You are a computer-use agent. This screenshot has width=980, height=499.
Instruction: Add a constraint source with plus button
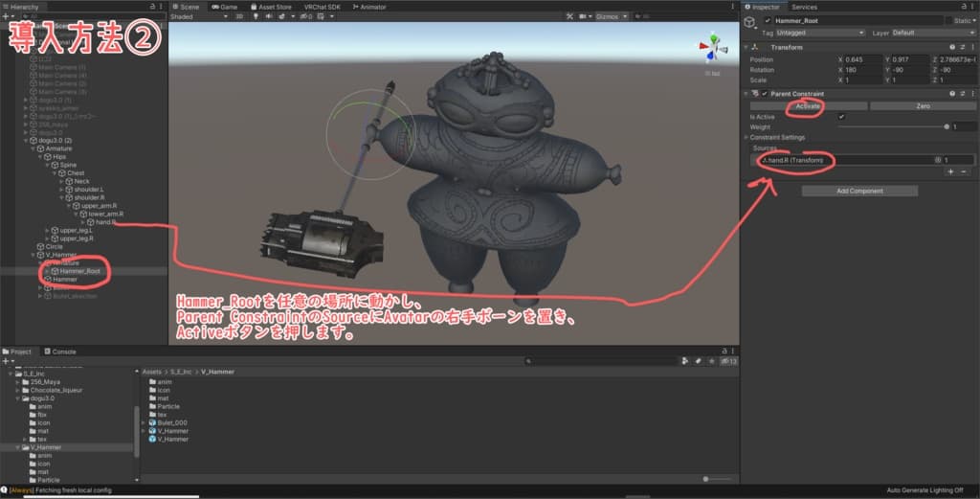click(x=949, y=171)
